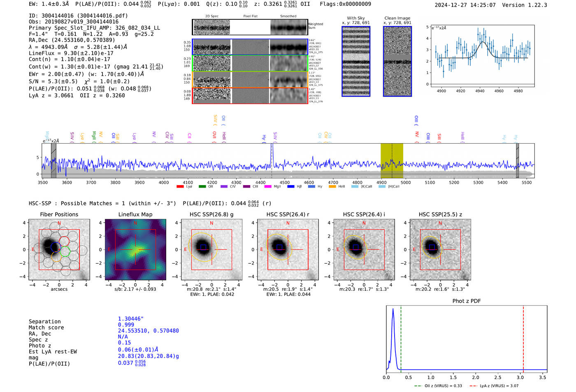Click the Clean Image fiber cutout
576x392 pixels.
(397, 61)
